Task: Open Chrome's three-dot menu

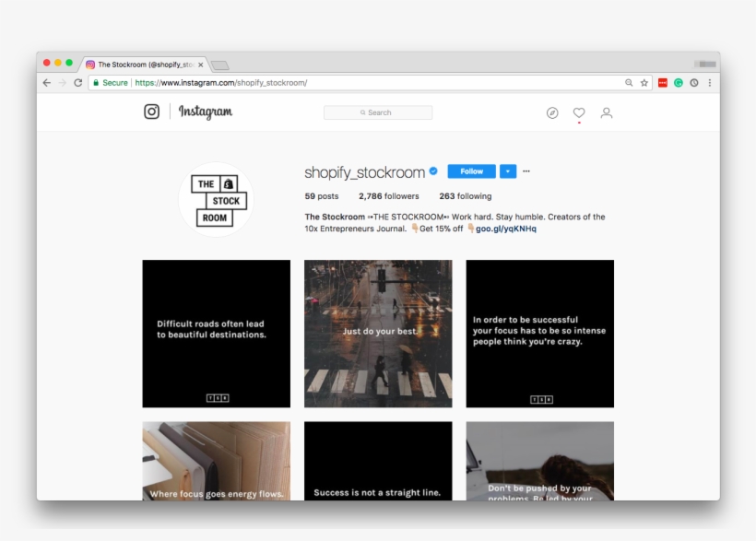Action: click(x=709, y=83)
